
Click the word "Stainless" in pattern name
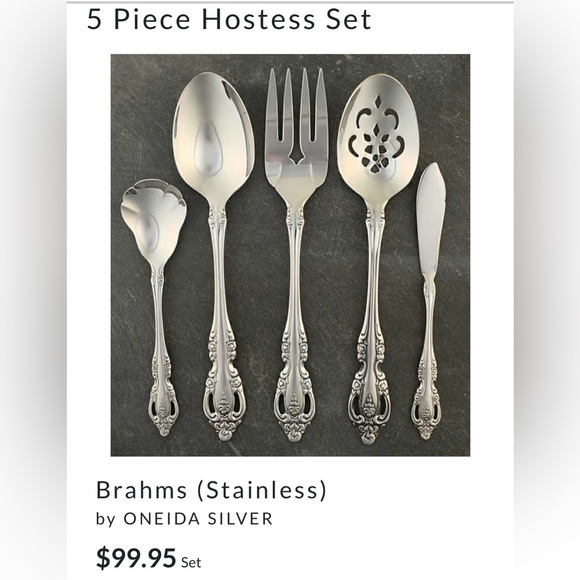pos(262,490)
